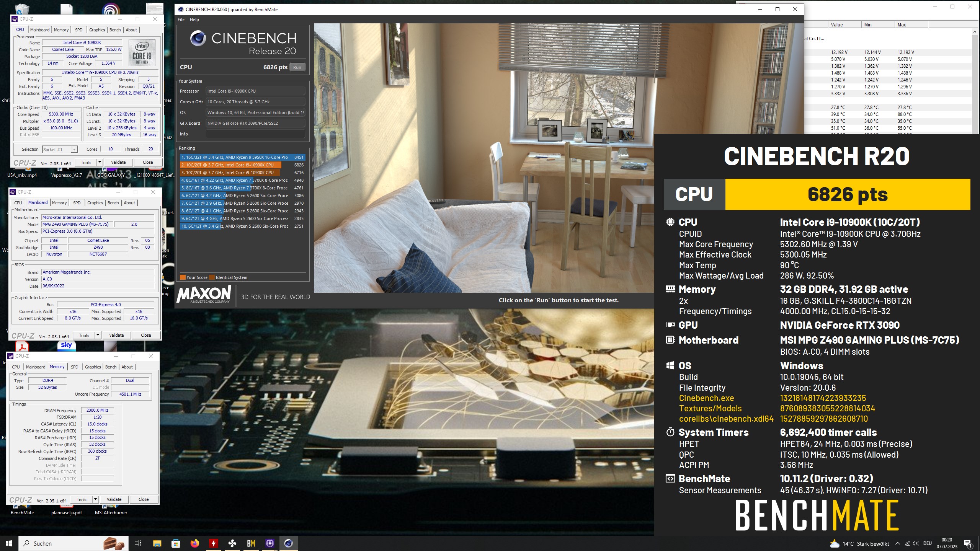Open the Recycle Bin desktop icon
The height and width of the screenshot is (551, 980).
click(22, 8)
